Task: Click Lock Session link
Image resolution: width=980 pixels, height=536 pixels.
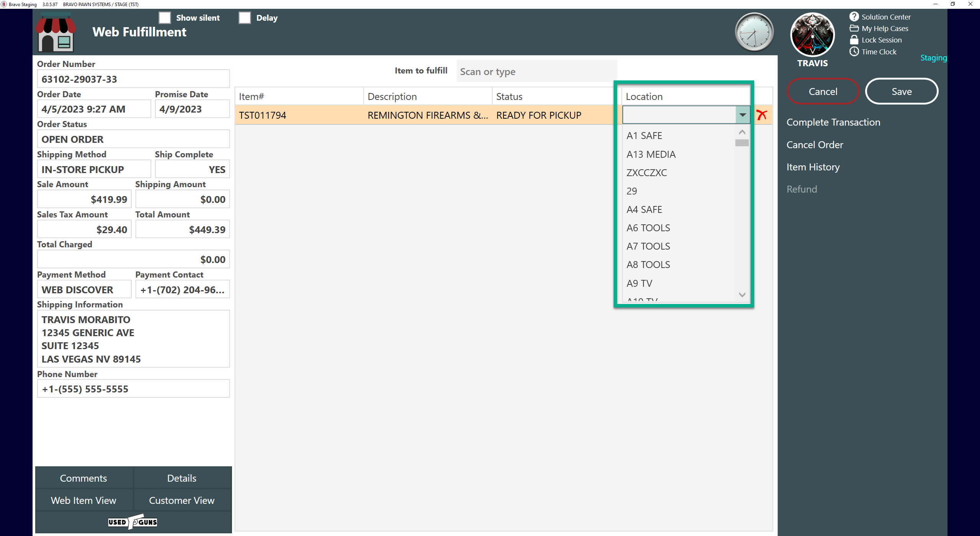Action: click(x=882, y=40)
